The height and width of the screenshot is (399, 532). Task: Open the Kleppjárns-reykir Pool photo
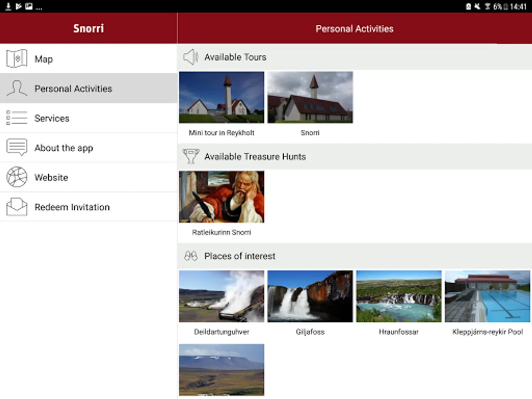488,296
